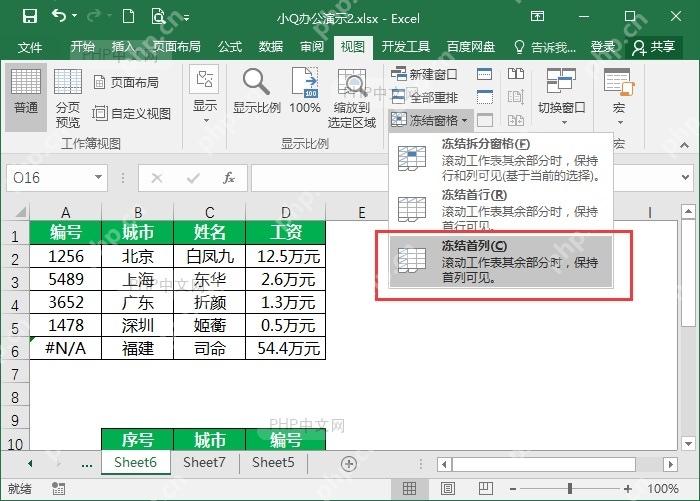Image resolution: width=700 pixels, height=501 pixels.
Task: Click macro recording icon in status bar
Action: tap(58, 488)
